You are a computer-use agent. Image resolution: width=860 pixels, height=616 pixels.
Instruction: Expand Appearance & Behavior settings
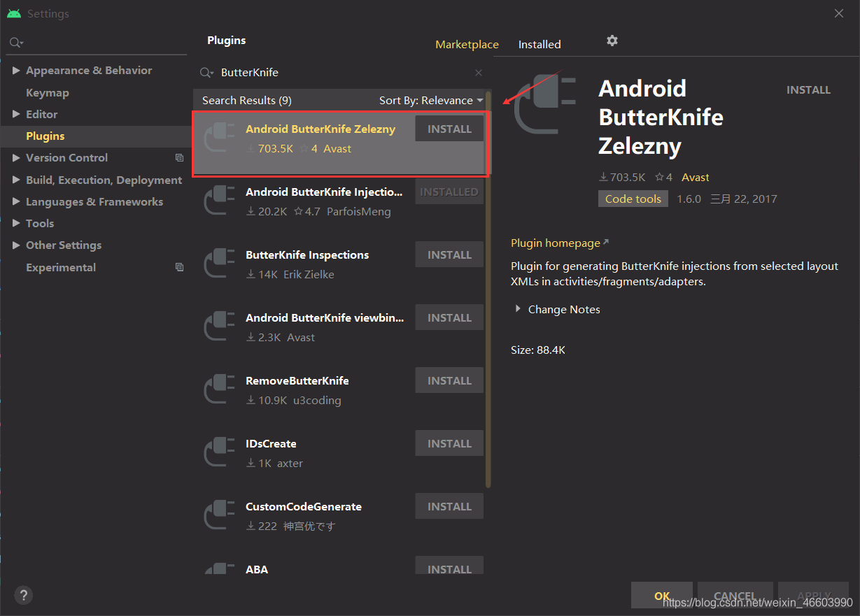coord(16,71)
